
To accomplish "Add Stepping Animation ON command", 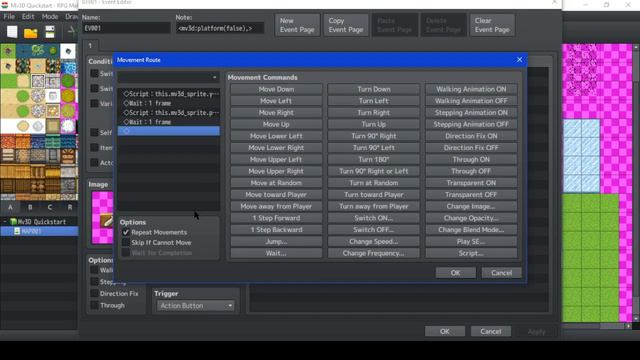I will pyautogui.click(x=471, y=113).
